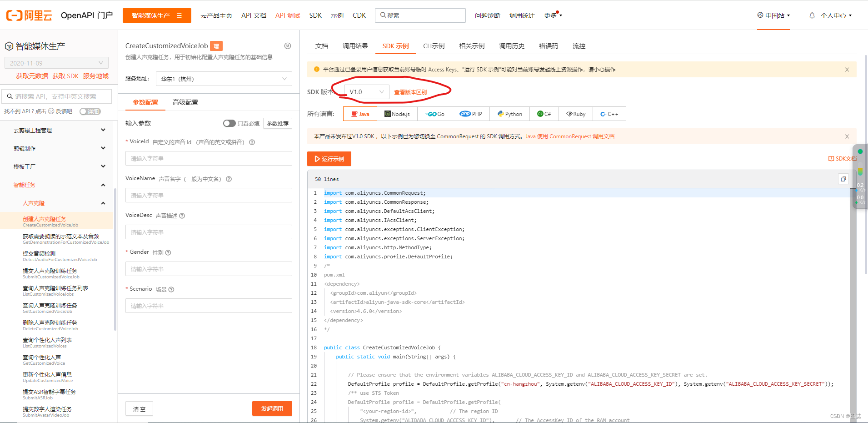The height and width of the screenshot is (423, 868).
Task: Open the 获取元数据 link
Action: click(x=32, y=76)
